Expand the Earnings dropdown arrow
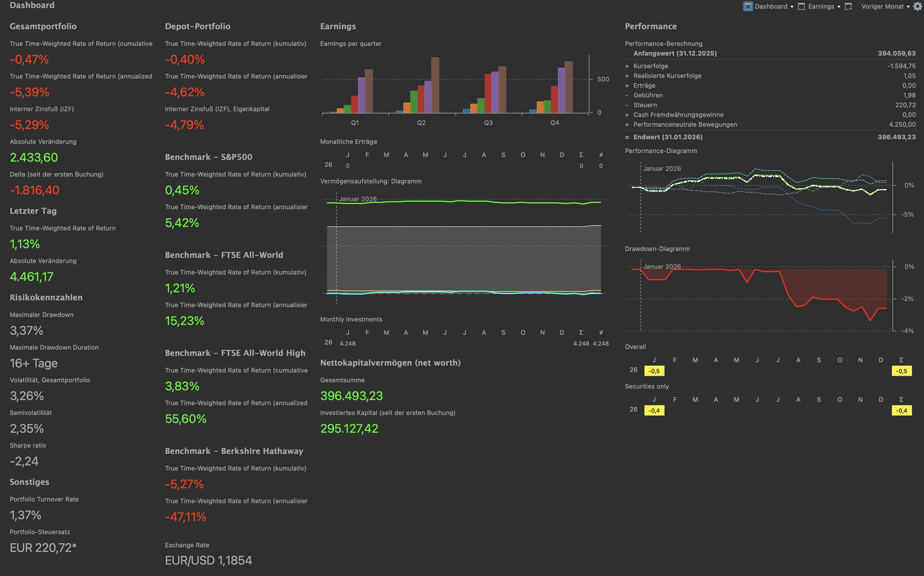This screenshot has width=924, height=576. [x=839, y=7]
